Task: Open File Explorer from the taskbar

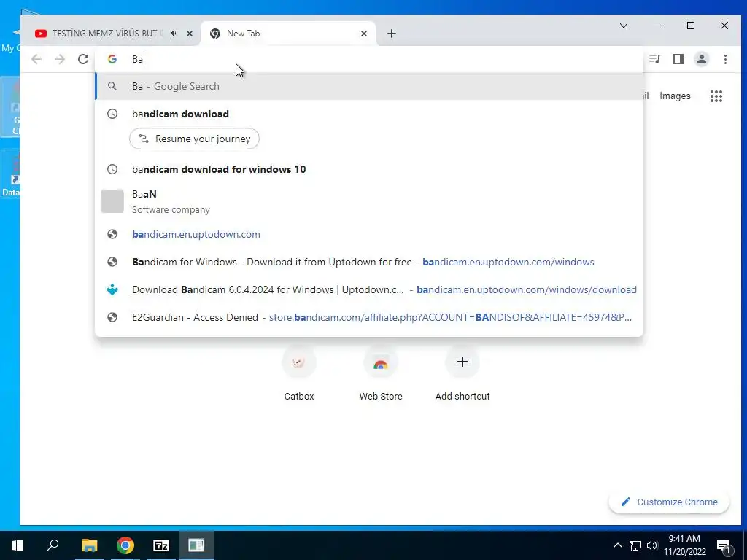Action: point(89,545)
